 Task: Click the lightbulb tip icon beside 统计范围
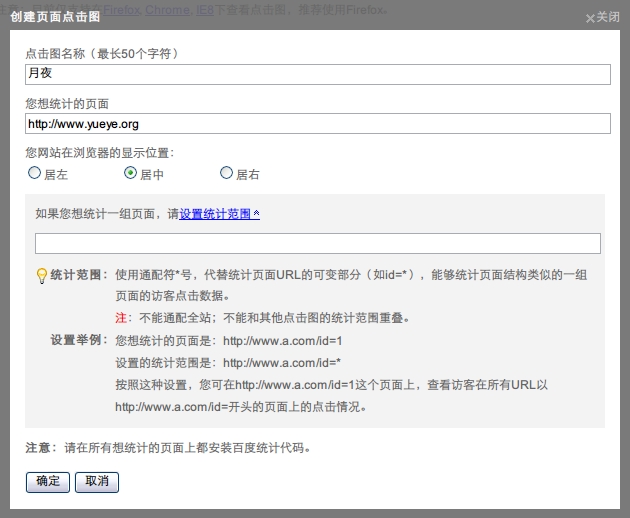click(42, 276)
